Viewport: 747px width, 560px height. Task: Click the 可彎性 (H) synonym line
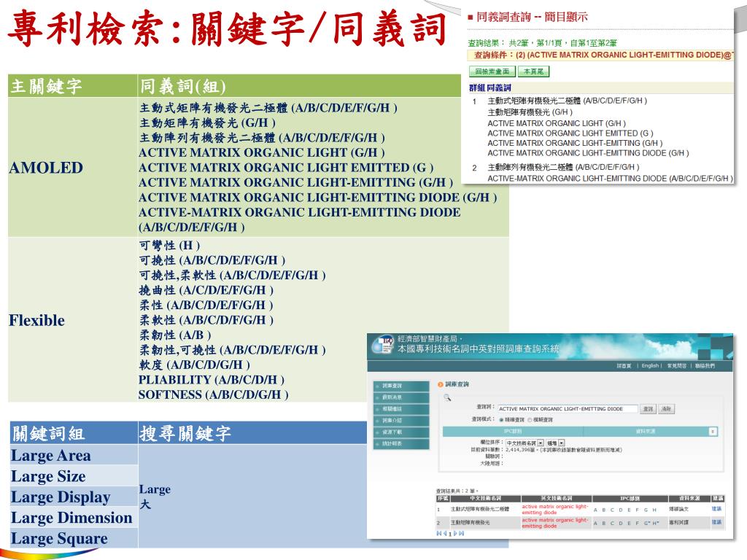pos(169,245)
